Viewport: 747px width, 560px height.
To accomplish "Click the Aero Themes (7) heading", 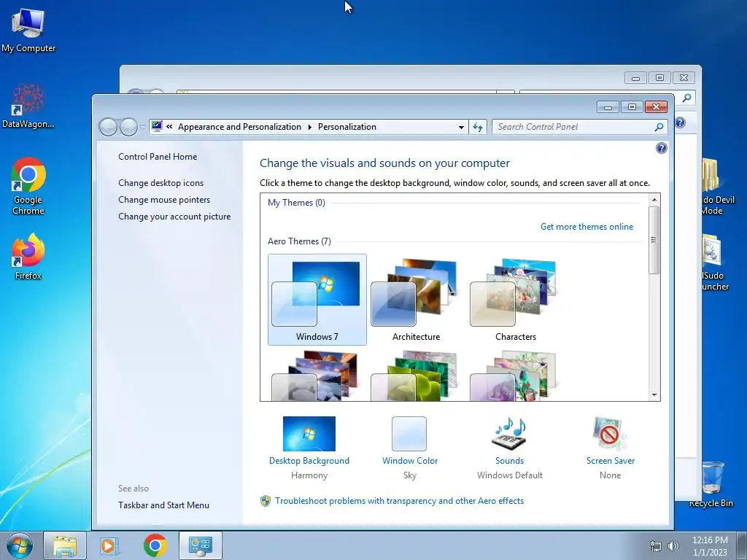I will 299,241.
